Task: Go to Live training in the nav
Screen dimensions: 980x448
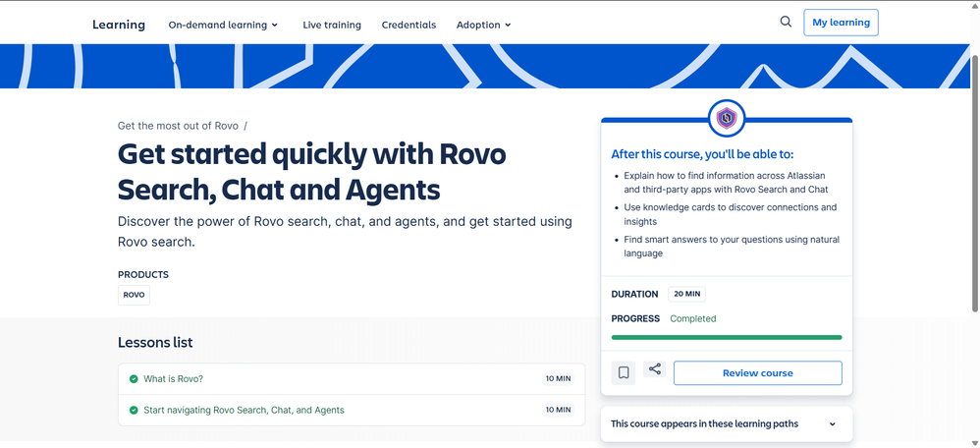Action: click(331, 25)
